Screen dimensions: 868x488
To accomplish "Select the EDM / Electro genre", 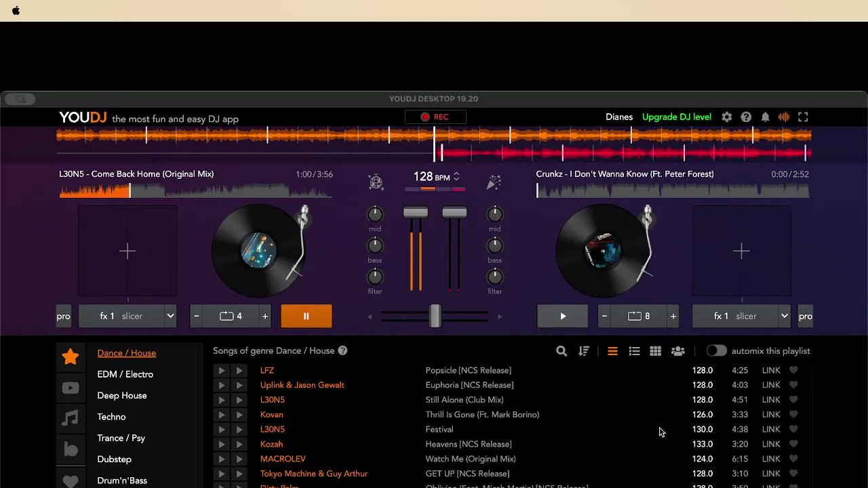I will (125, 374).
